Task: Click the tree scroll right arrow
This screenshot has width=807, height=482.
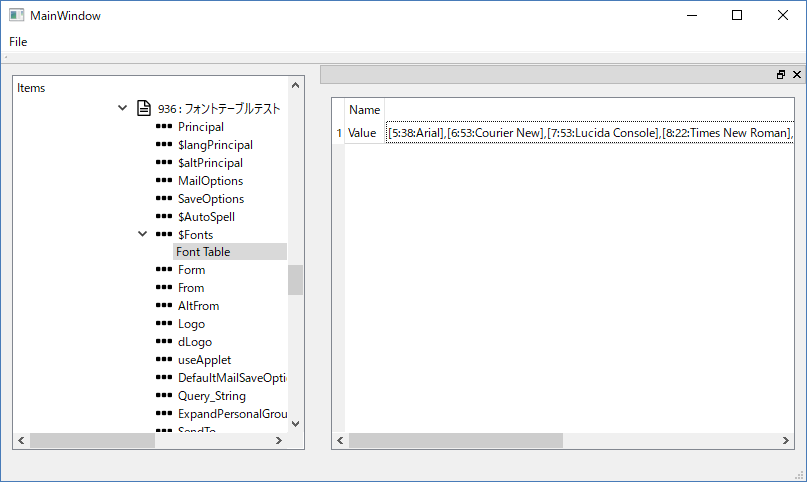Action: 278,440
